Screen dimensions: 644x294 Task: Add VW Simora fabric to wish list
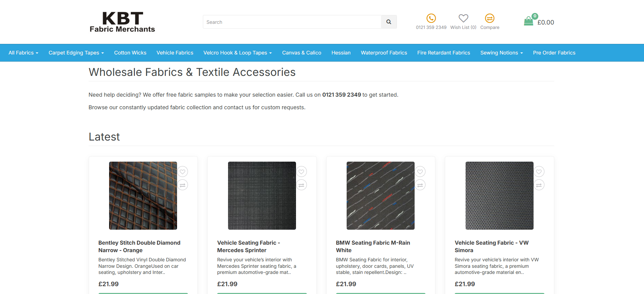[x=539, y=172]
